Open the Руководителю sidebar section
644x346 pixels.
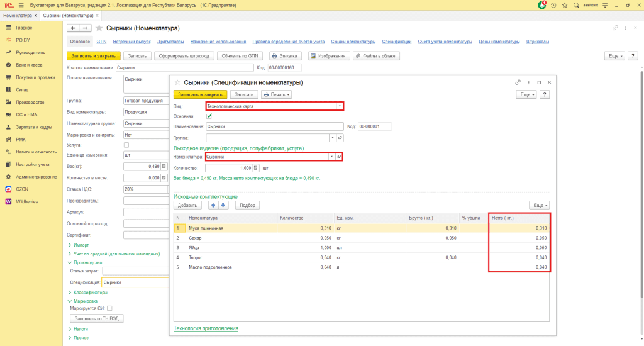click(x=30, y=53)
